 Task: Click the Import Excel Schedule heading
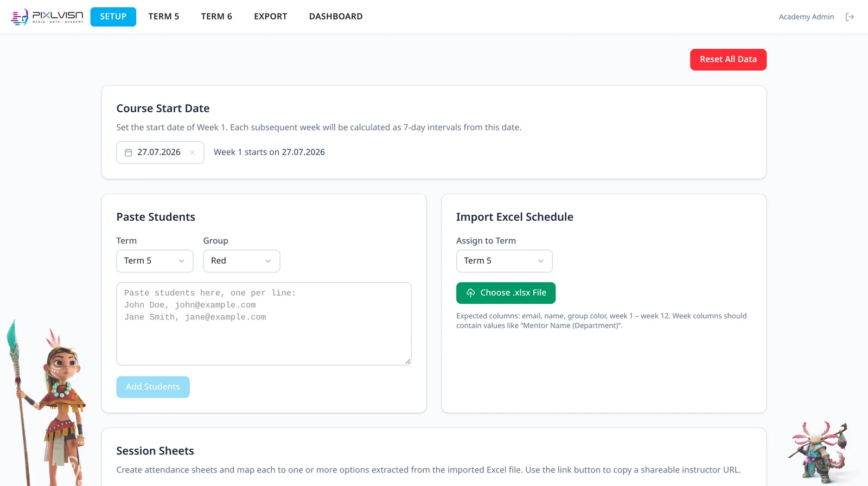click(515, 217)
